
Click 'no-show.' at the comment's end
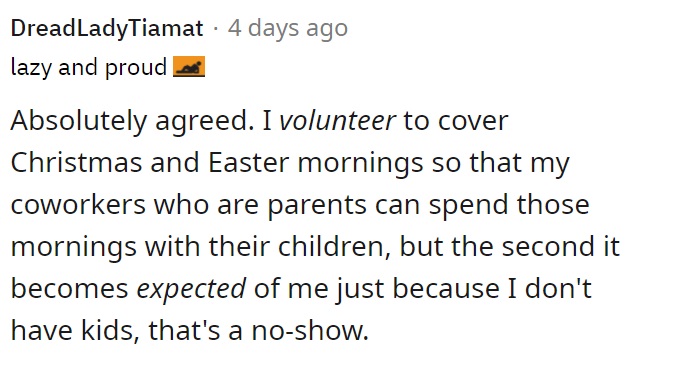click(x=310, y=330)
